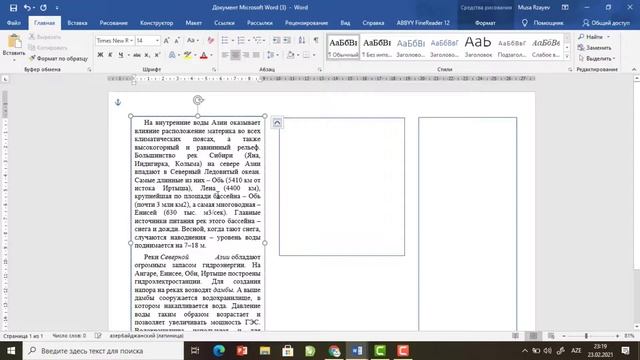Click the Заменить (Replace) button
Viewport: 640px width, 360px height.
tap(595, 48)
